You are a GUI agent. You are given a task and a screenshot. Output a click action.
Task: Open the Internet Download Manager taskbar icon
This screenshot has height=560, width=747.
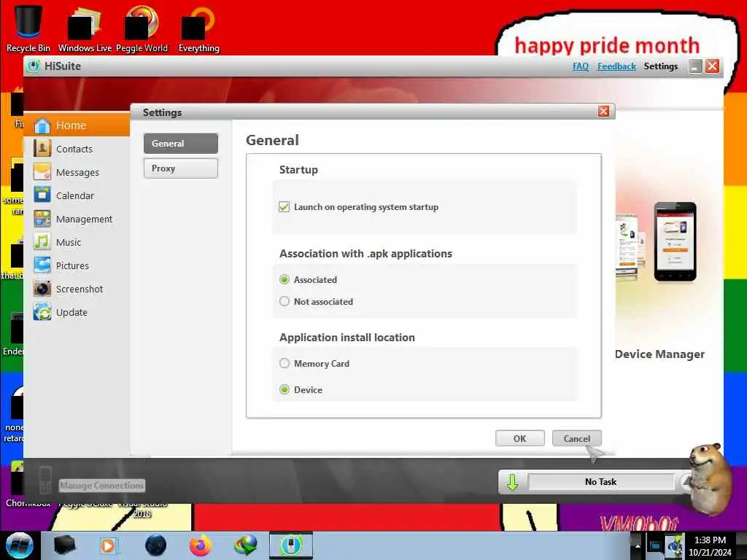click(x=245, y=545)
